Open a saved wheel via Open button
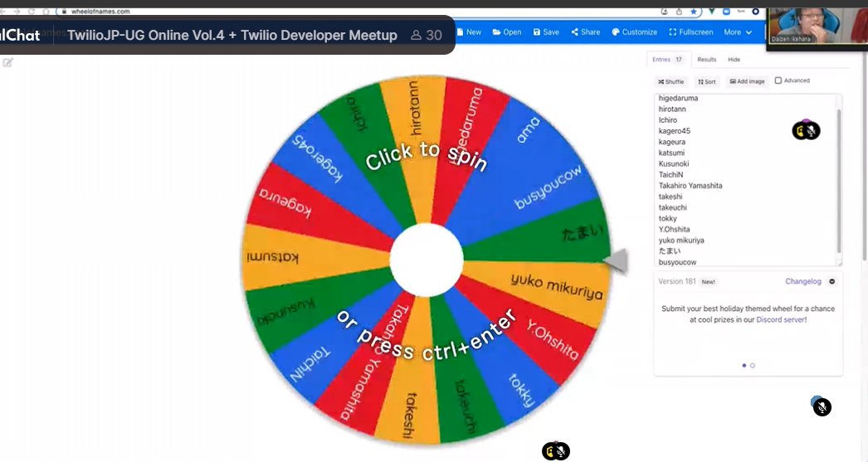Viewport: 868px width, 462px height. point(506,32)
